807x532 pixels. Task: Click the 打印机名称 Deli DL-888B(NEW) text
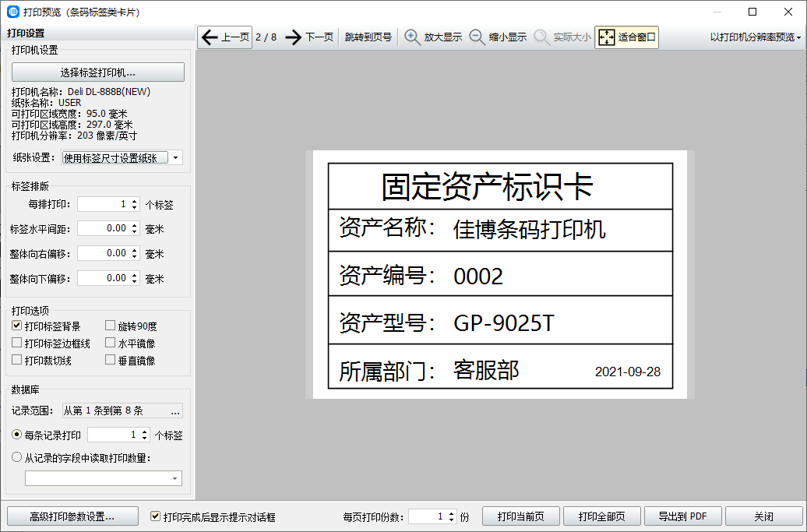pyautogui.click(x=81, y=92)
